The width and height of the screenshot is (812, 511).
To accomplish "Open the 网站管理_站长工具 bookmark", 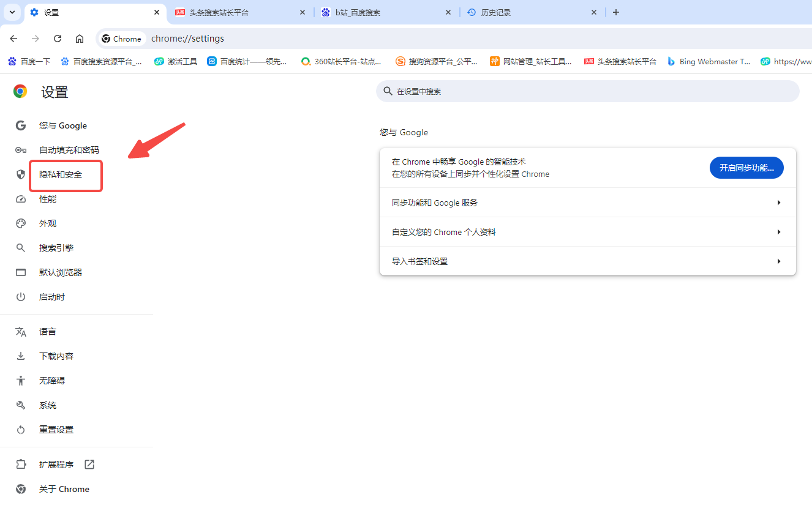I will click(x=531, y=61).
